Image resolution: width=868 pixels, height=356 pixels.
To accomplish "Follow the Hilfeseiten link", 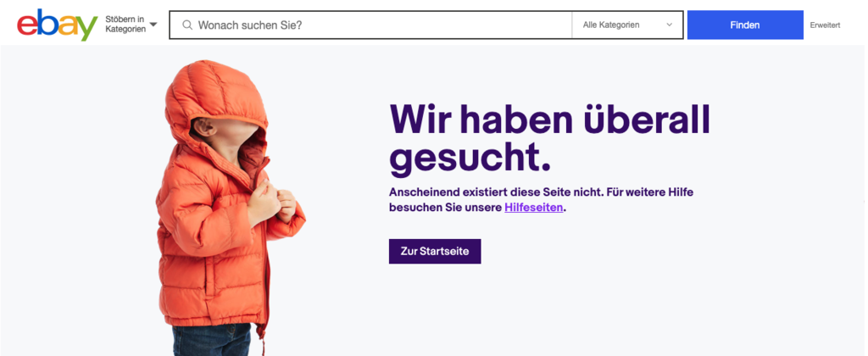I will (x=534, y=208).
